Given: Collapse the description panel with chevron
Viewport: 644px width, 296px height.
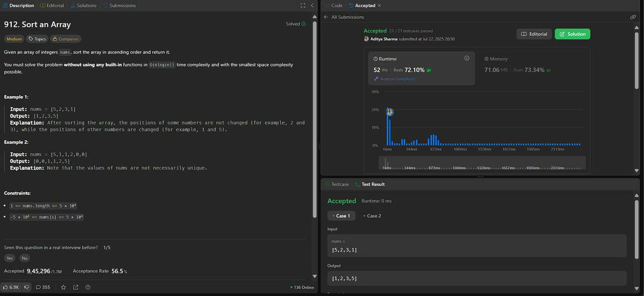Looking at the screenshot, I should 312,5.
